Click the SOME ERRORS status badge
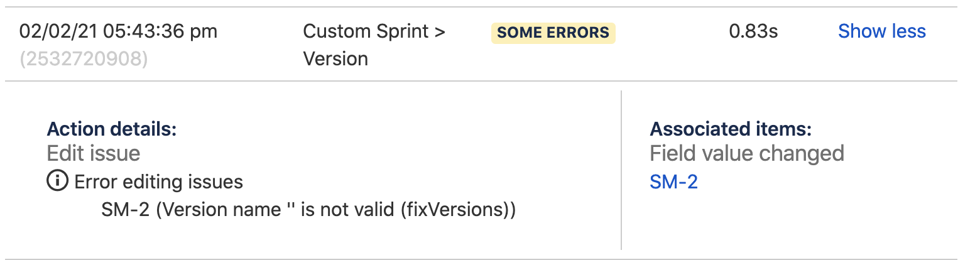The width and height of the screenshot is (980, 260). 553,33
